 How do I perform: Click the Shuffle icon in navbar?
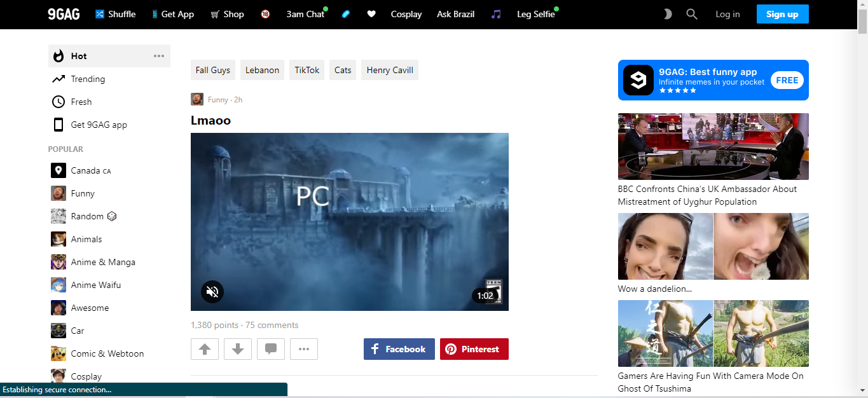(x=100, y=14)
